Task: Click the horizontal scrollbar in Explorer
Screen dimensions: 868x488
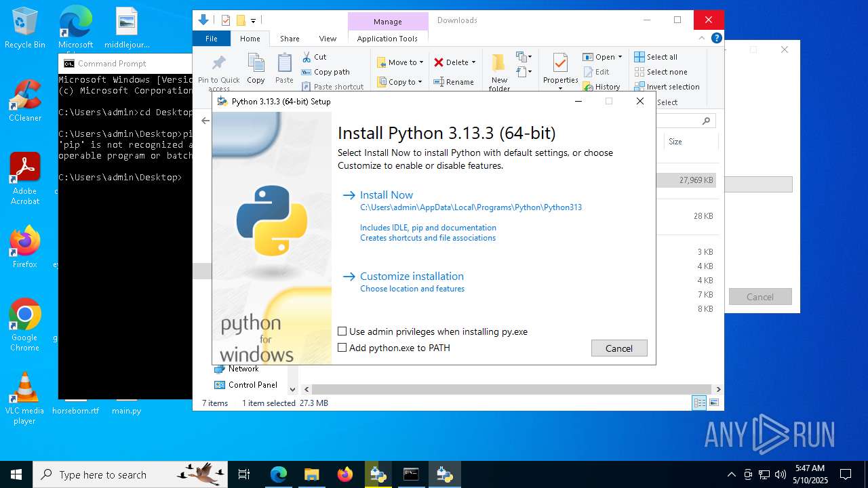Action: click(x=512, y=389)
